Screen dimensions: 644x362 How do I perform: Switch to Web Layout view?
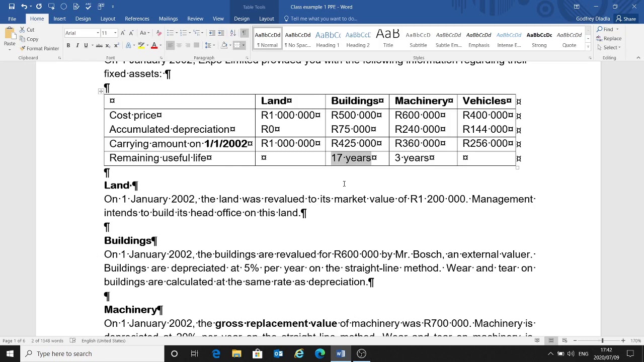click(565, 340)
